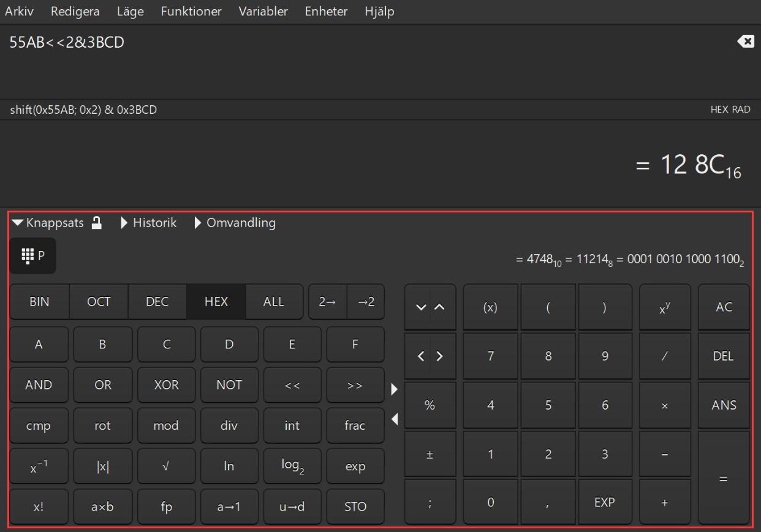
Task: Open the Enheter menu
Action: coord(326,12)
